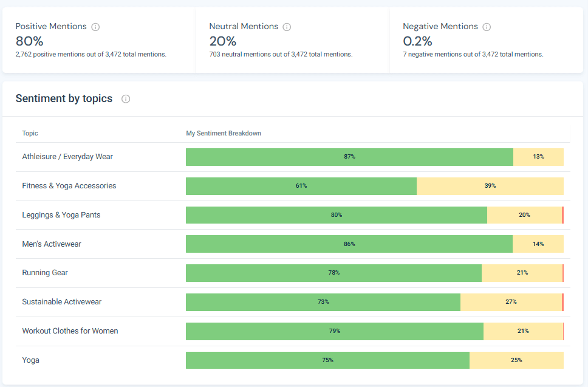Click the My Sentiment Breakdown column header
This screenshot has width=588, height=387.
point(224,133)
